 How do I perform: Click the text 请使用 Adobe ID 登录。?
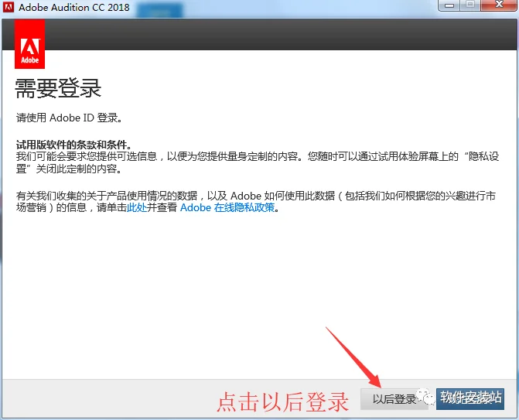coord(69,118)
